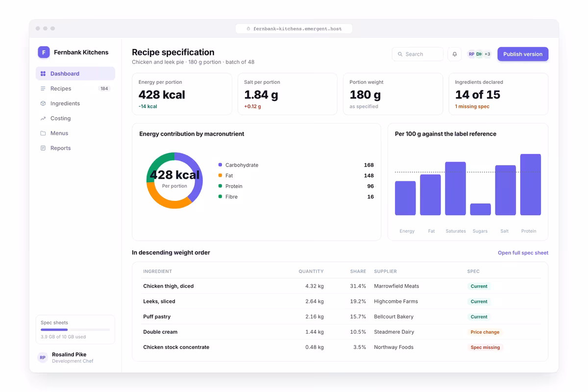The height and width of the screenshot is (392, 588).
Task: Click the 184 recipes count badge
Action: click(104, 89)
